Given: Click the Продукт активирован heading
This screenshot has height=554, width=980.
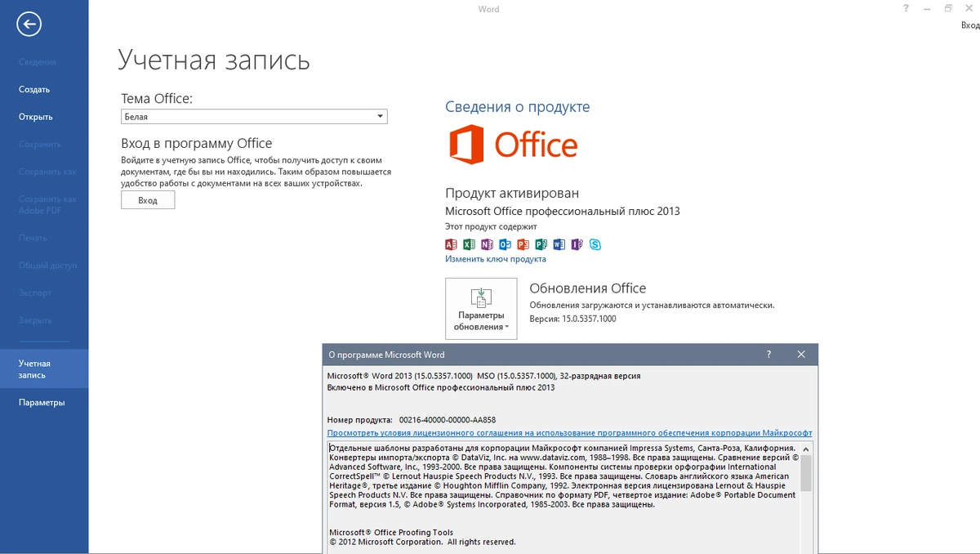Looking at the screenshot, I should 512,194.
